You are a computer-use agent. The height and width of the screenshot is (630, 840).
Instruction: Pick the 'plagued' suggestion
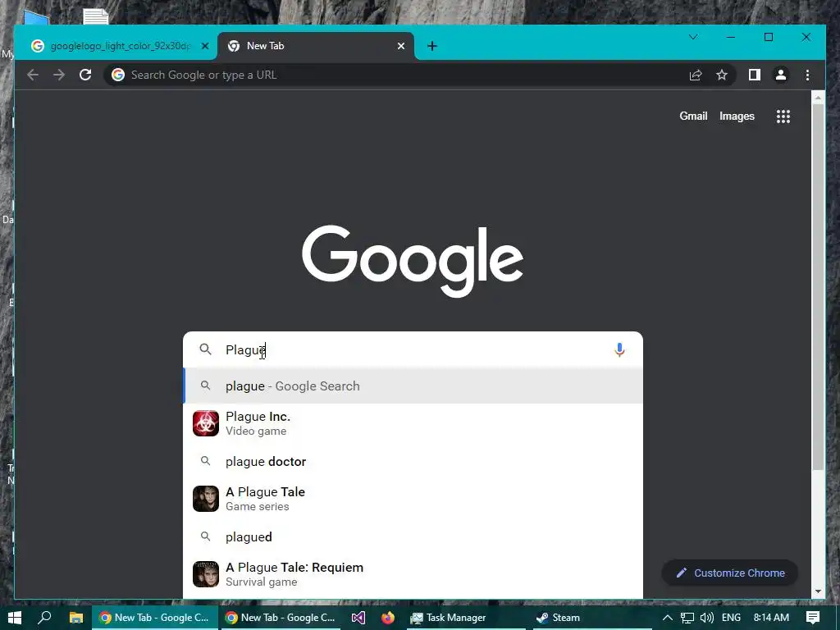(413, 536)
